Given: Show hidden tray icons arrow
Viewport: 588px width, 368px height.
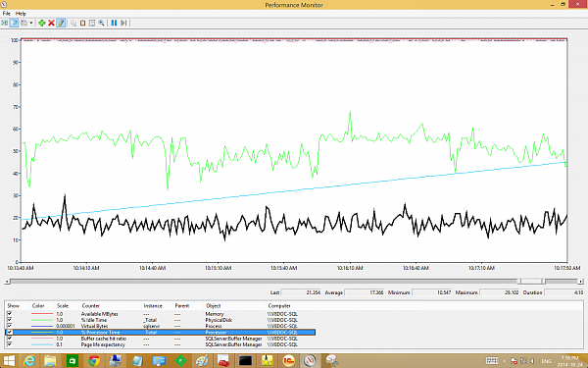Looking at the screenshot, I should click(504, 361).
